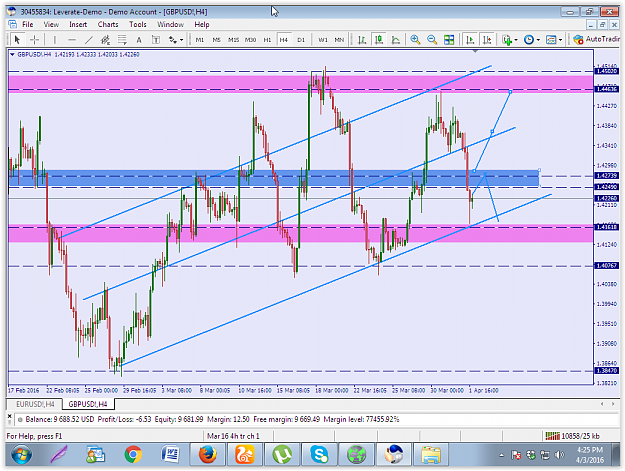Open Firefox from taskbar

point(208,455)
